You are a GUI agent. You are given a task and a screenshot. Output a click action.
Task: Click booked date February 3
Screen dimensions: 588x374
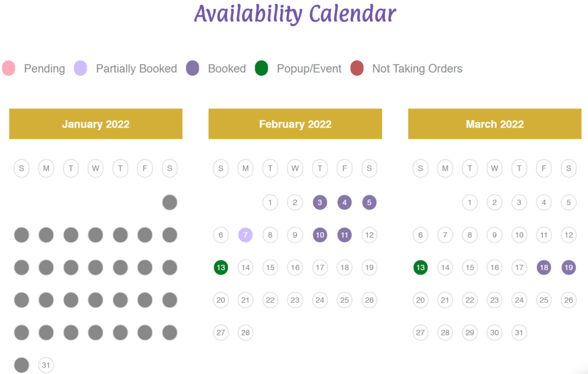(320, 202)
